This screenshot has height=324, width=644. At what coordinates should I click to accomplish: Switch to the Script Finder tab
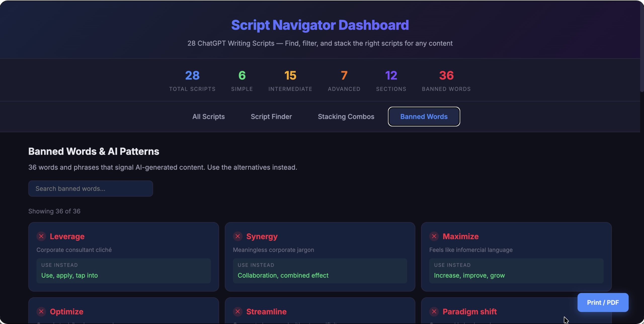click(x=271, y=117)
